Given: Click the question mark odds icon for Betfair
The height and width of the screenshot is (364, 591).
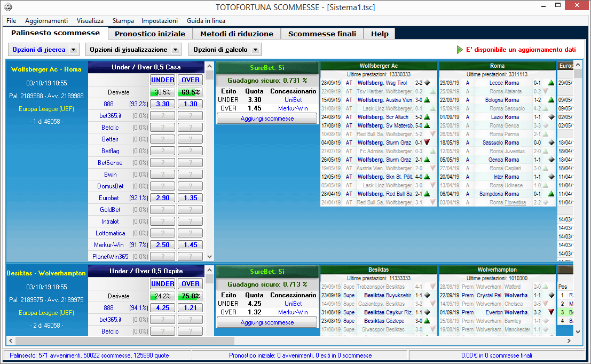Looking at the screenshot, I should pyautogui.click(x=162, y=139).
